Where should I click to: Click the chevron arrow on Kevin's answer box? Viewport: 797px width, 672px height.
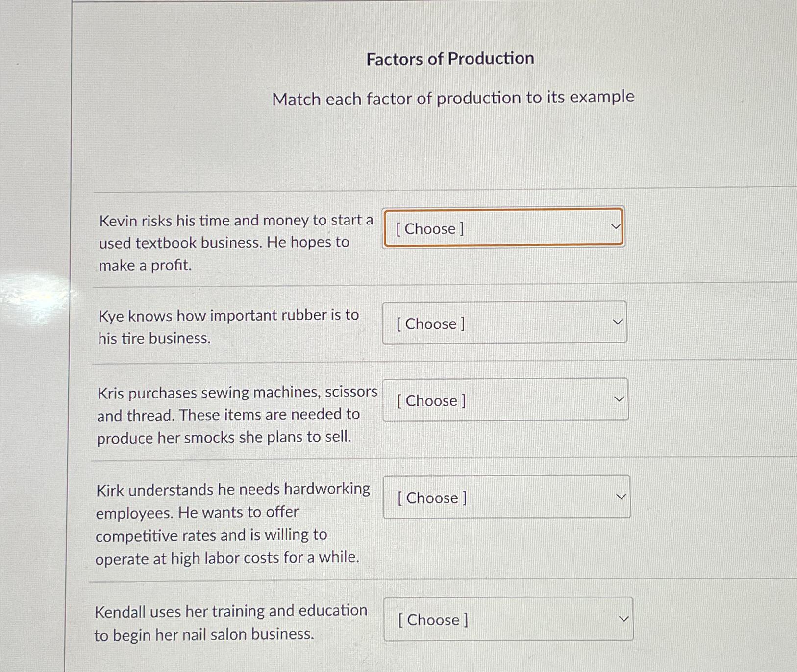click(x=617, y=227)
